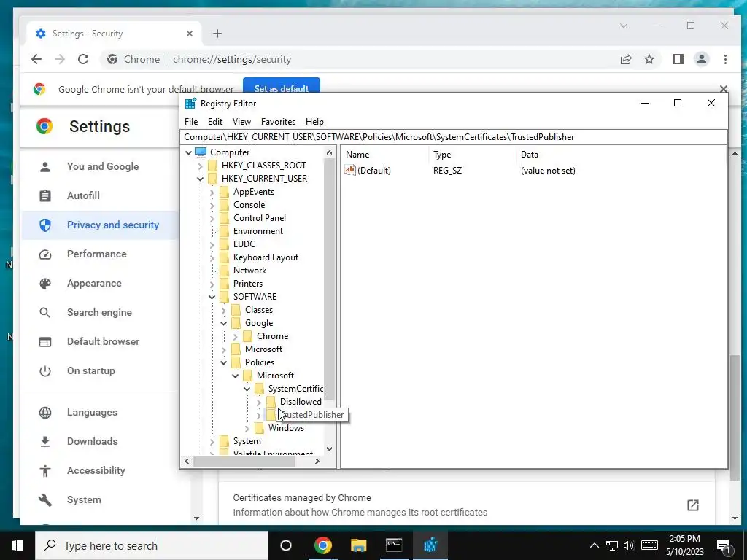Viewport: 747px width, 560px height.
Task: Open File Explorer from taskbar
Action: [358, 545]
